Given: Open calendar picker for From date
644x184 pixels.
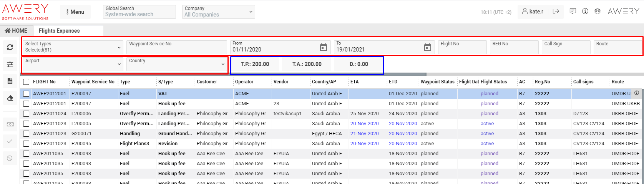Looking at the screenshot, I should [x=324, y=47].
